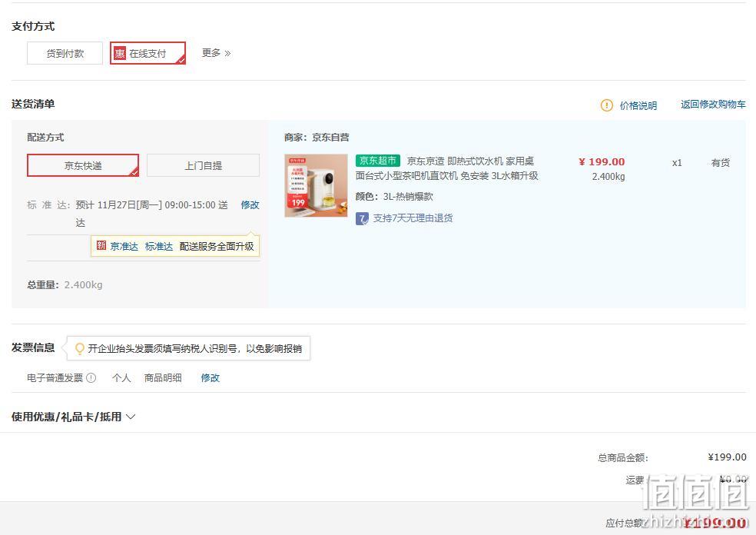Click the 送货清单 section heading
The image size is (756, 535).
tap(33, 104)
